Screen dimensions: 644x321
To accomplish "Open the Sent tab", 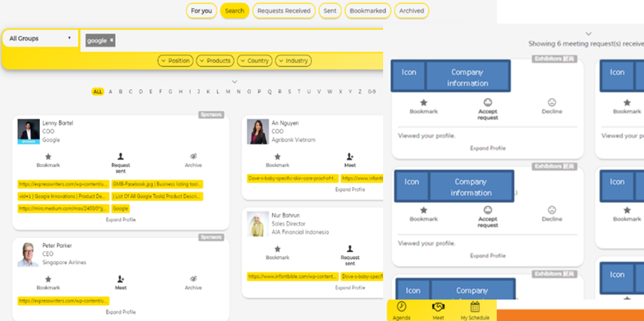I will (330, 11).
